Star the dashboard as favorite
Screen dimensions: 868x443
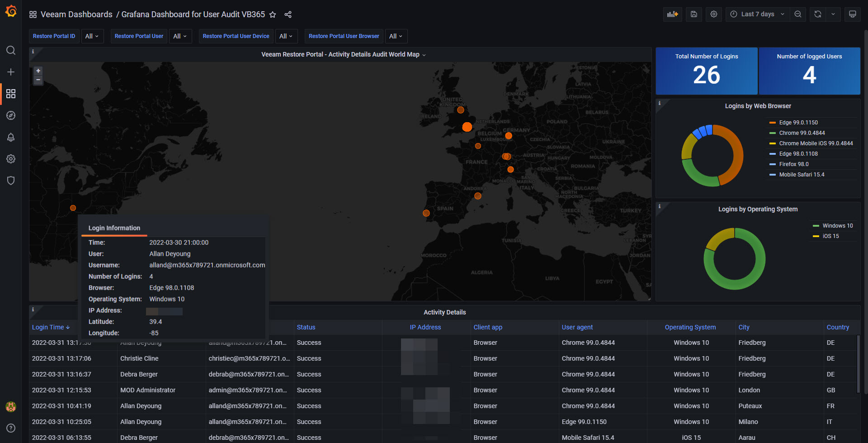(273, 14)
